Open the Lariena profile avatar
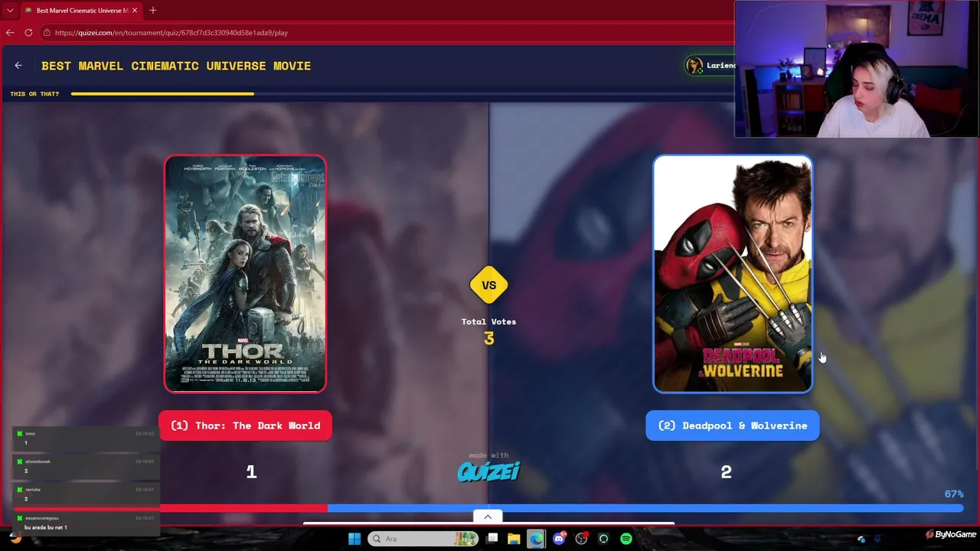The width and height of the screenshot is (980, 551). tap(694, 66)
